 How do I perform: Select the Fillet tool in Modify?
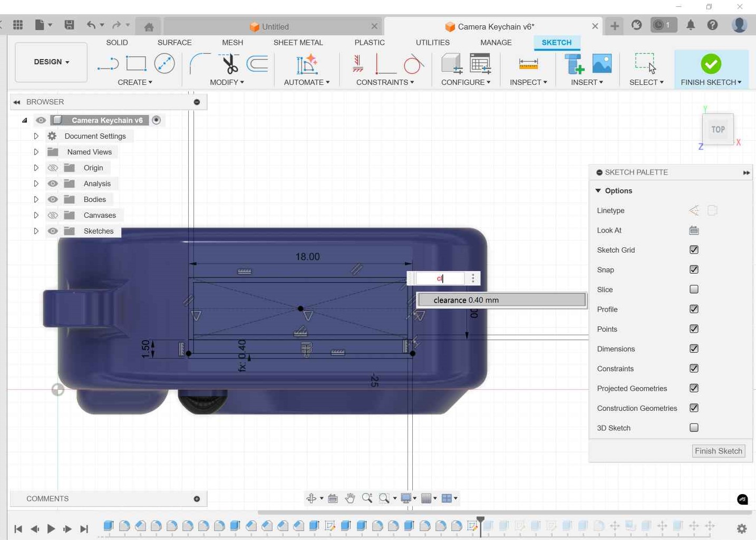click(200, 64)
